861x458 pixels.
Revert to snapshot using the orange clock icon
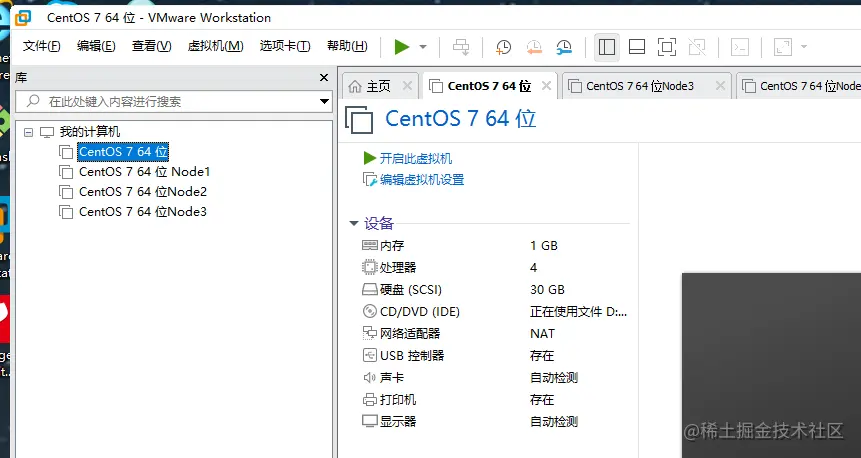point(534,47)
